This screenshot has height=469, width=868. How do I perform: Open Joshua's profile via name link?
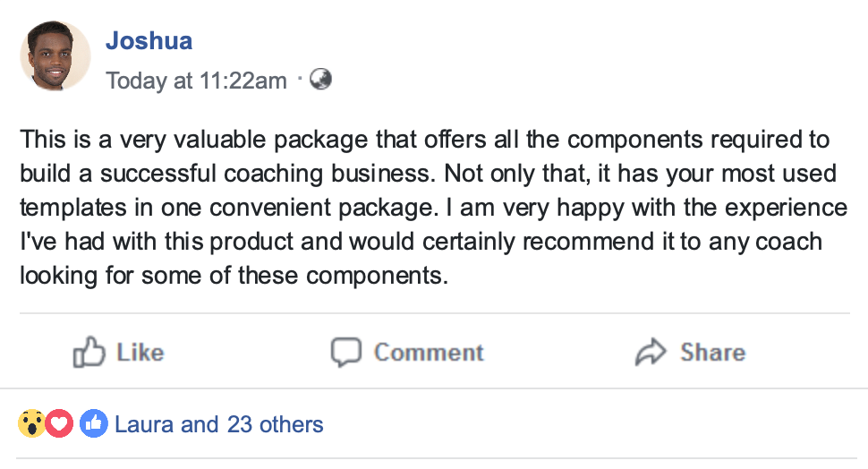[149, 41]
